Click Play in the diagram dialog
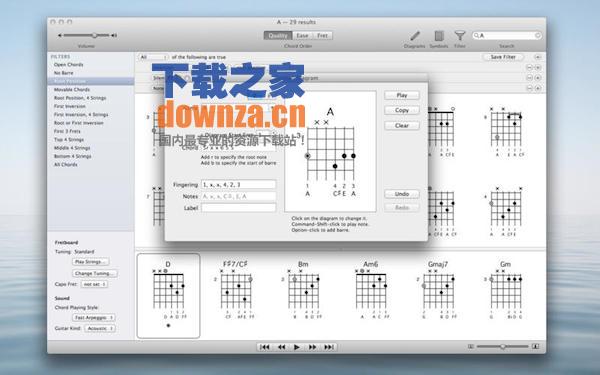 point(402,95)
